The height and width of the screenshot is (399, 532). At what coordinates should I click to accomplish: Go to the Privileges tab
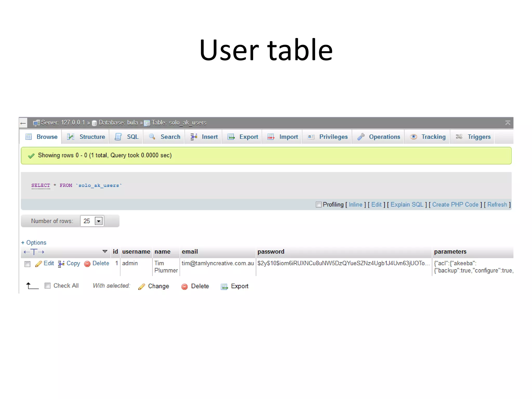click(327, 137)
